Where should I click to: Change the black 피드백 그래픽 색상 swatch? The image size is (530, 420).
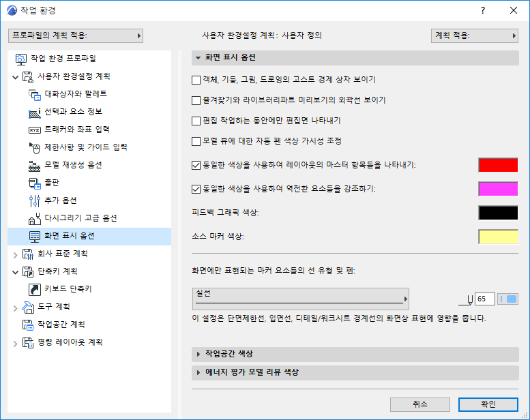point(498,213)
